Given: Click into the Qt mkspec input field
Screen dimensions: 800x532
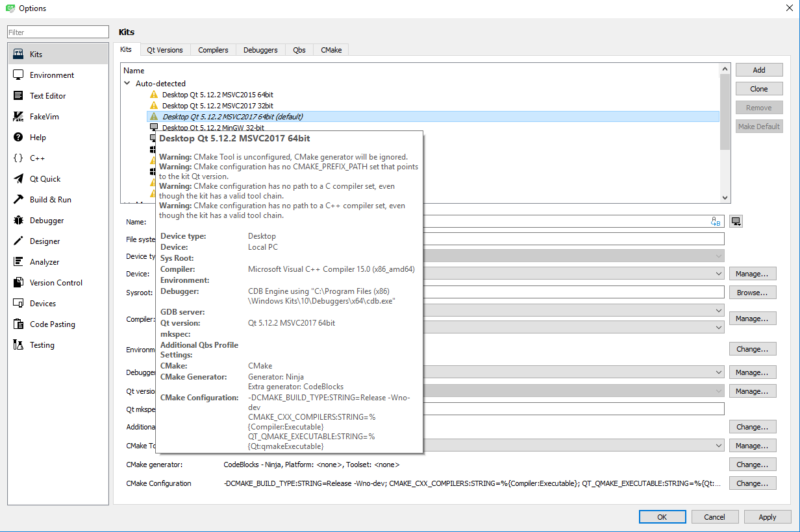Looking at the screenshot, I should click(x=573, y=409).
